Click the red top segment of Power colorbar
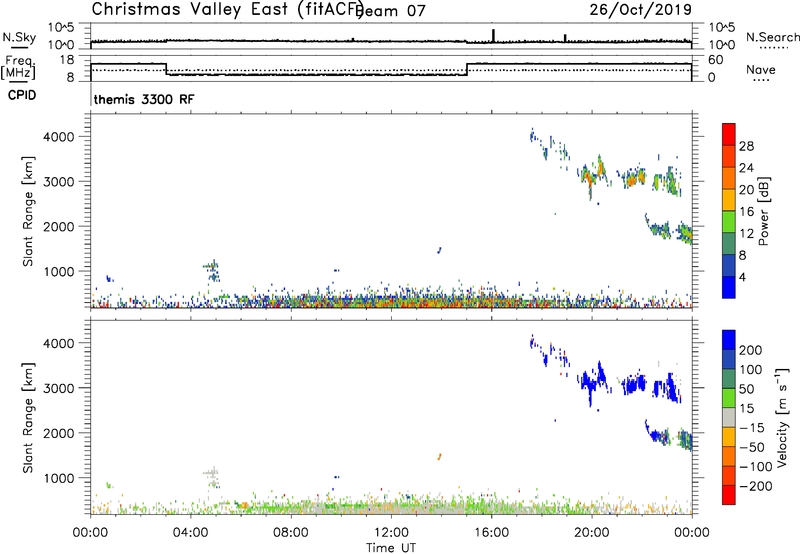This screenshot has width=800, height=554. 729,134
